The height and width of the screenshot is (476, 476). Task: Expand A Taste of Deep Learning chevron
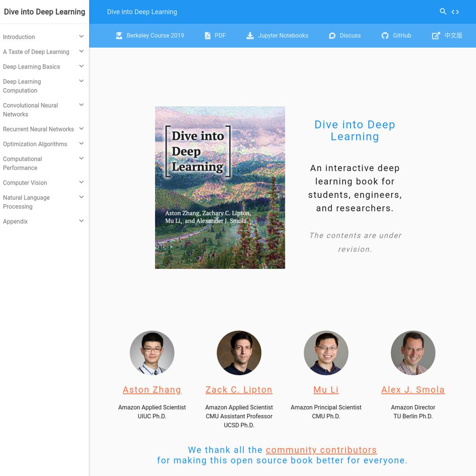click(81, 51)
